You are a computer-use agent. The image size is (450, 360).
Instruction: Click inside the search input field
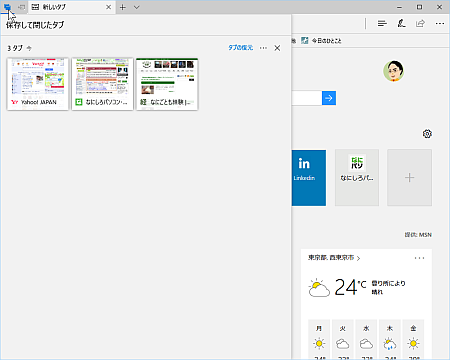307,98
